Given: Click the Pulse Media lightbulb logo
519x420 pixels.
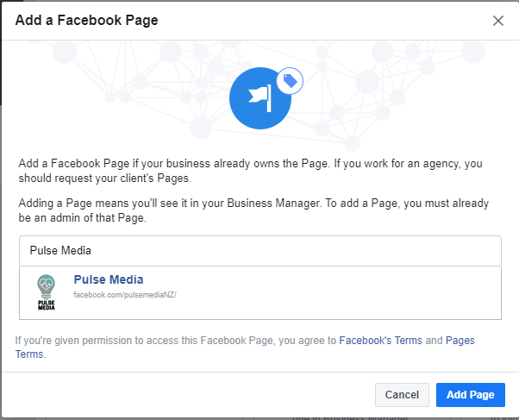Looking at the screenshot, I should point(46,292).
